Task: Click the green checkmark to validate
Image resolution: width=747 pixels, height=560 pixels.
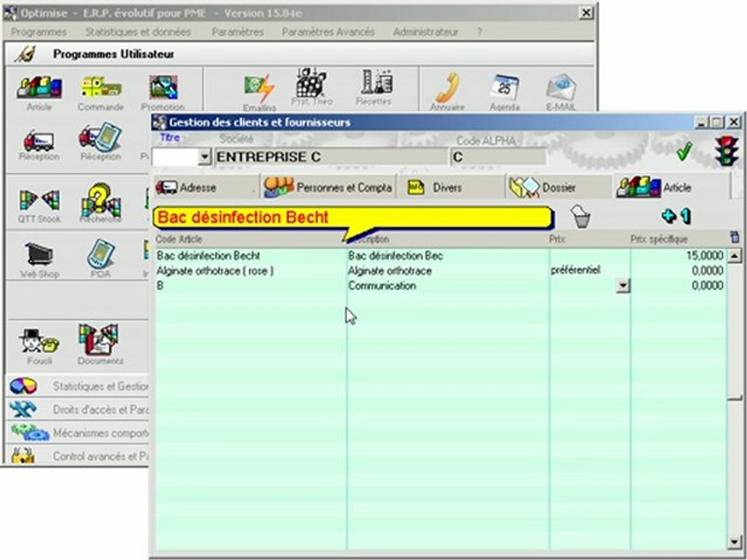Action: tap(684, 152)
